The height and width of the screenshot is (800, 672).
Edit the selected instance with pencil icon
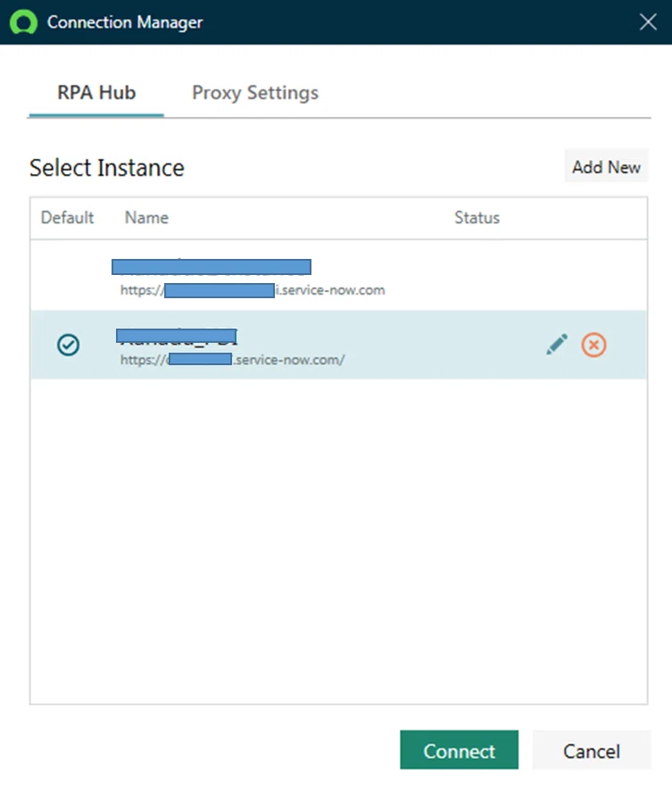557,345
